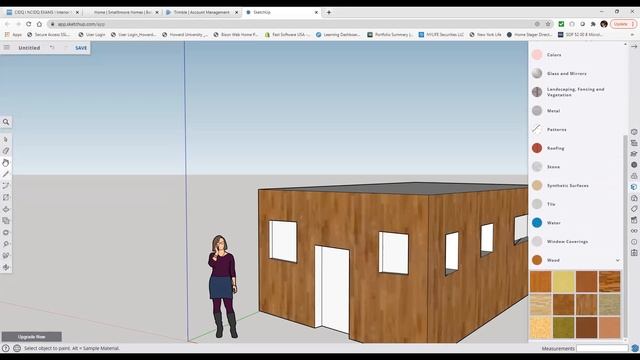Open the language globe icon in status bar

coord(17,348)
